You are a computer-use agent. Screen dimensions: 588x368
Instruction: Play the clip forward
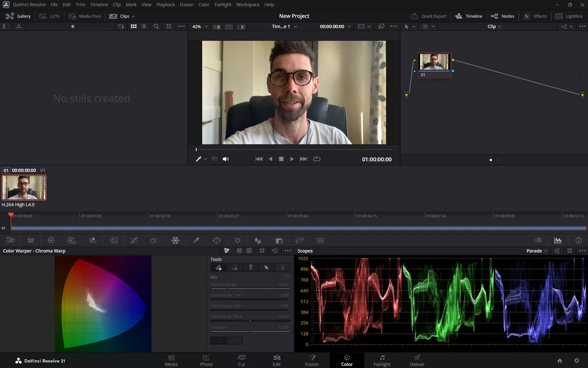click(x=292, y=159)
